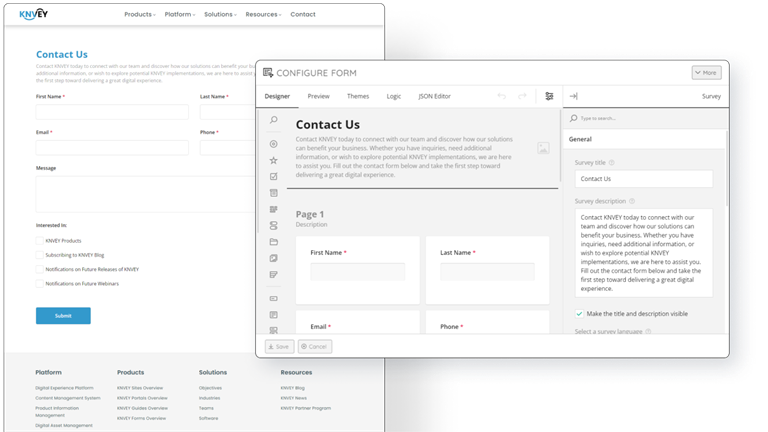Add an Image Picker question from toolbox
Image resolution: width=768 pixels, height=432 pixels.
(274, 258)
